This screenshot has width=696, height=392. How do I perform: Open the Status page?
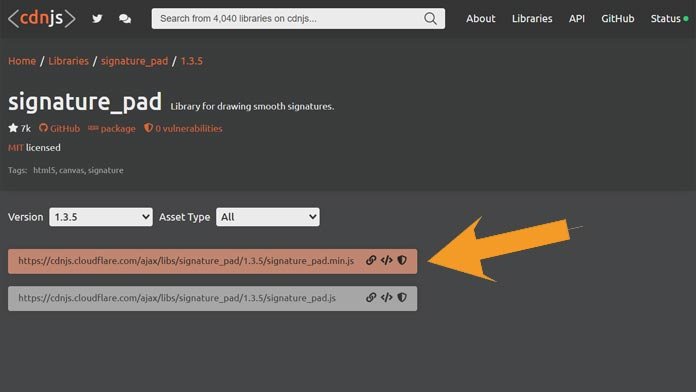pyautogui.click(x=669, y=19)
